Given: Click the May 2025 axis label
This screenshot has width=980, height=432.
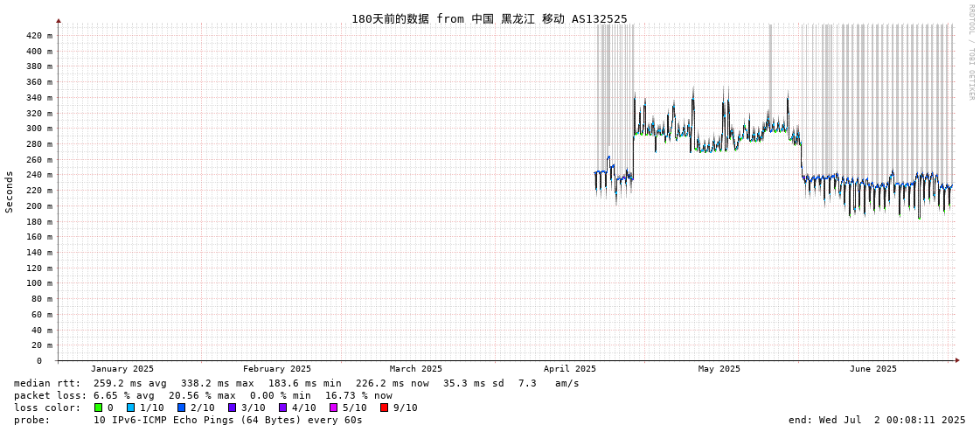Looking at the screenshot, I should point(719,369).
